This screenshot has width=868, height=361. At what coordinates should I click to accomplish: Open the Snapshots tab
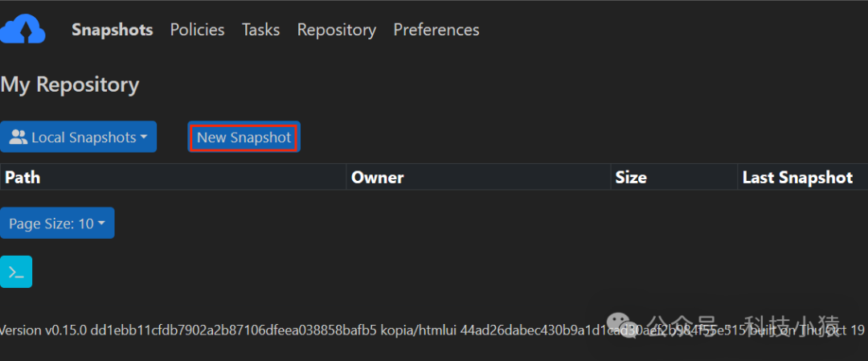click(112, 30)
